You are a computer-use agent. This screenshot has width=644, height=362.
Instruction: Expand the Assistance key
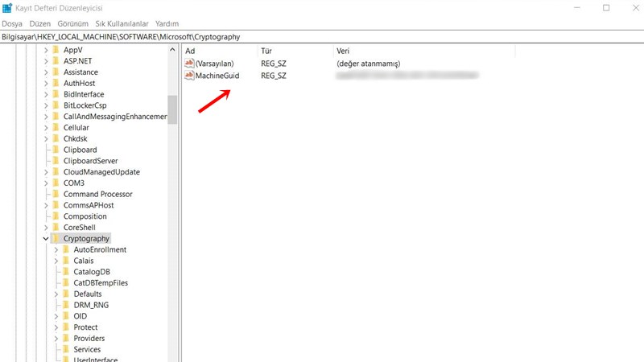click(46, 72)
